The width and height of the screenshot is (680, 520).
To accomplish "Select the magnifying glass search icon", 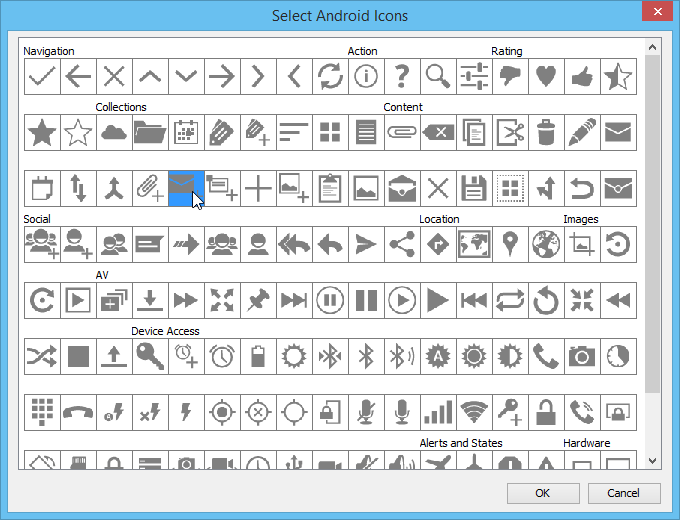I will [x=438, y=76].
